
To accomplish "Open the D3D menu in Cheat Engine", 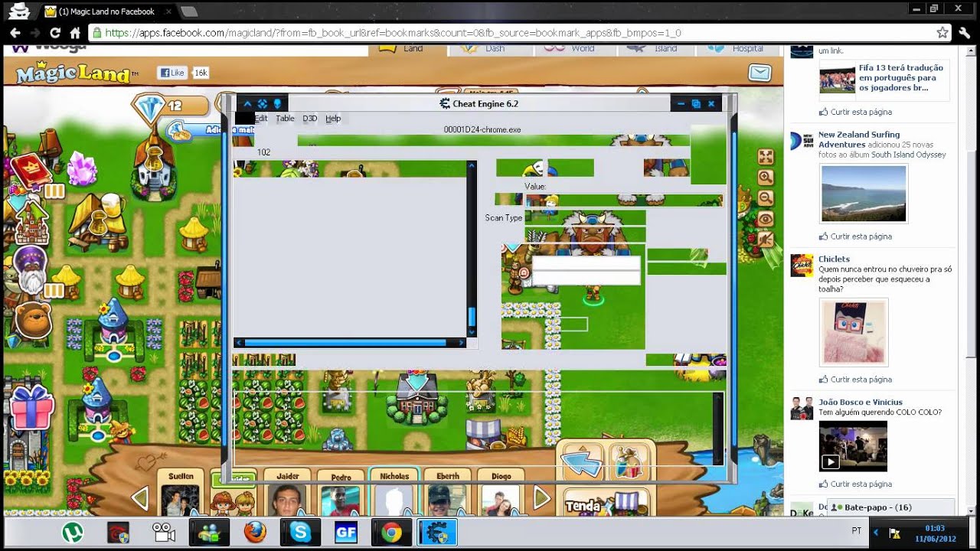I will 309,119.
